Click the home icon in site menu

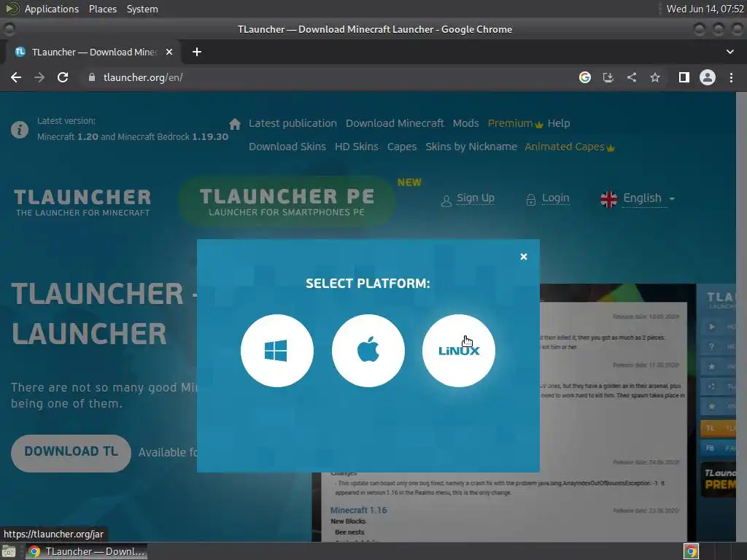pos(235,124)
